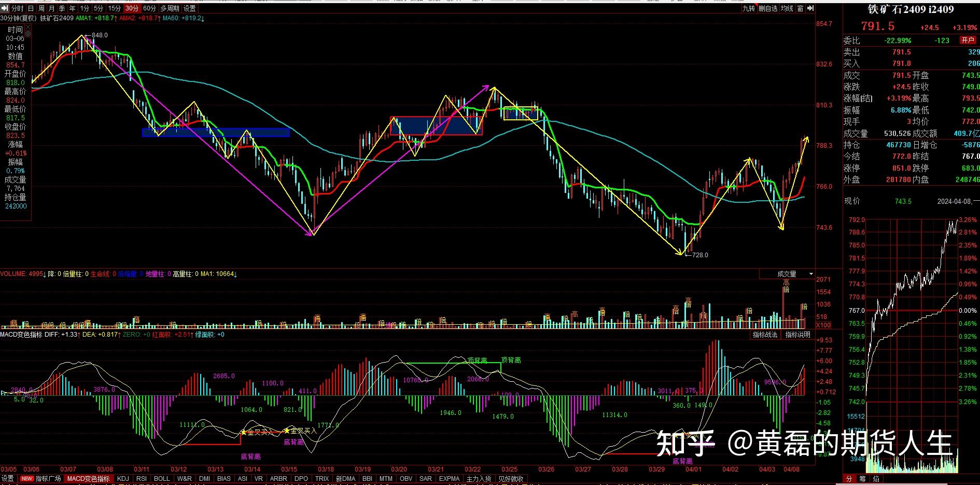Image resolution: width=980 pixels, height=485 pixels.
Task: Select the BOLL indicator tab
Action: point(162,479)
